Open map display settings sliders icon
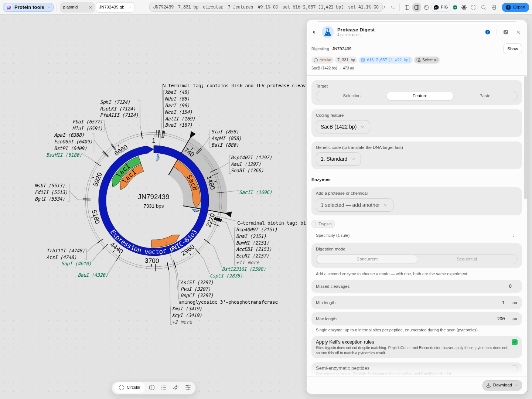 tap(188, 388)
